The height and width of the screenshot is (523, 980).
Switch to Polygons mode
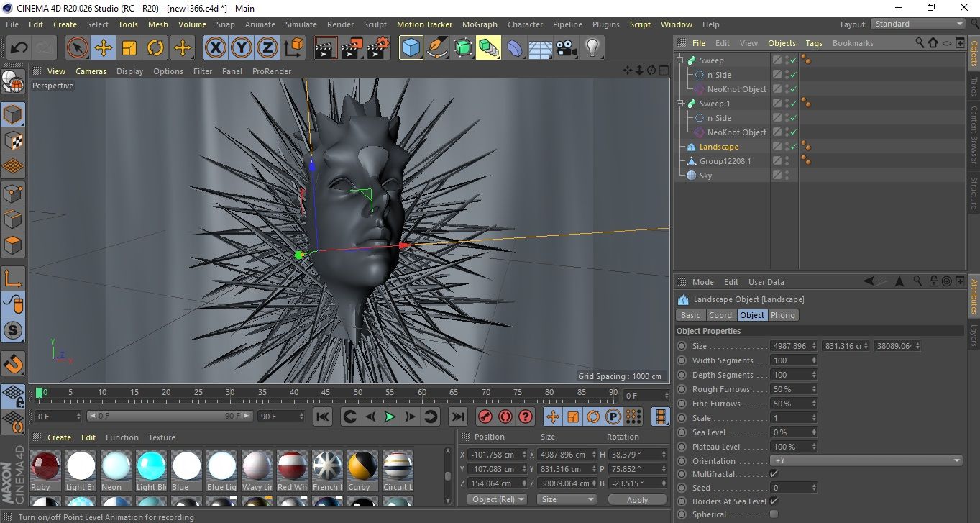[x=13, y=245]
